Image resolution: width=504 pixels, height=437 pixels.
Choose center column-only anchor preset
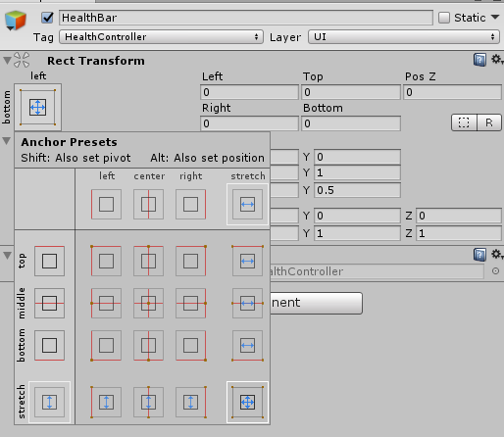[x=148, y=205]
